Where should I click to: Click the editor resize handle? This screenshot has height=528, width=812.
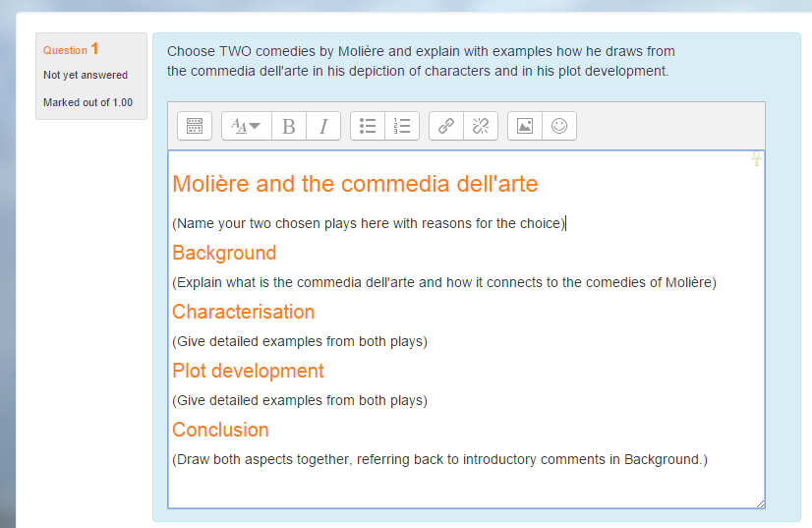760,503
